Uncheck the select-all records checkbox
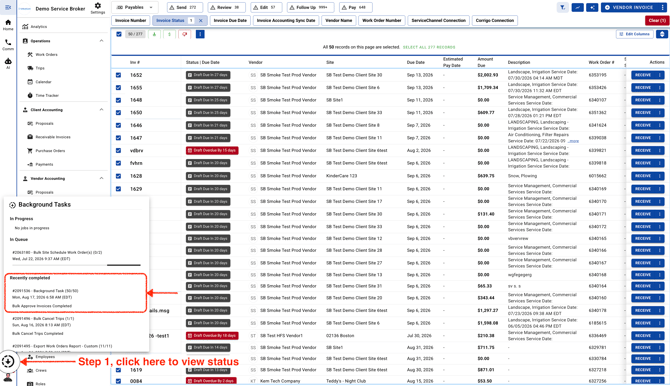Image resolution: width=670 pixels, height=386 pixels. pos(119,34)
